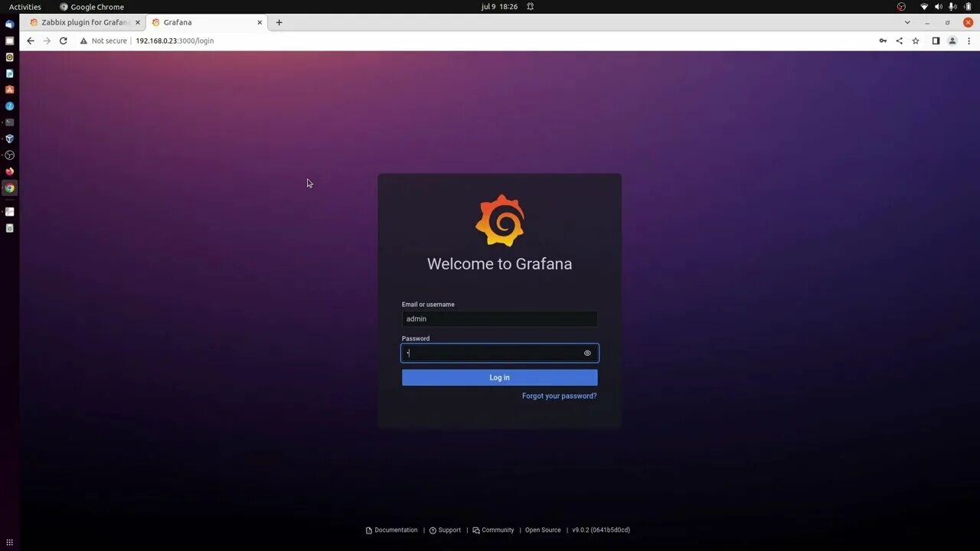The image size is (980, 551).
Task: Reload the current page
Action: [64, 41]
